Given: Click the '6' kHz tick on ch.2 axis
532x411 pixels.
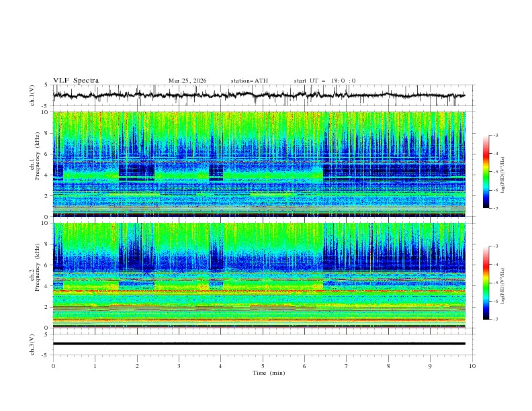Looking at the screenshot, I should [x=46, y=265].
